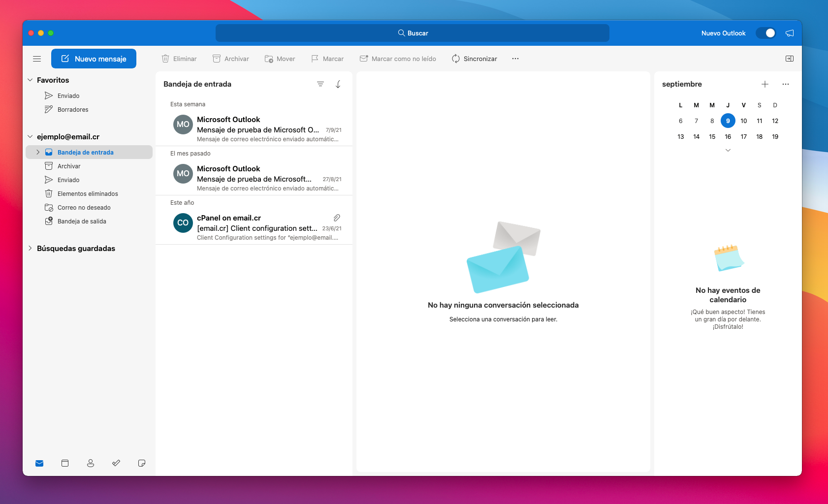The width and height of the screenshot is (828, 504).
Task: Click the Nuevo mensaje button
Action: (94, 59)
